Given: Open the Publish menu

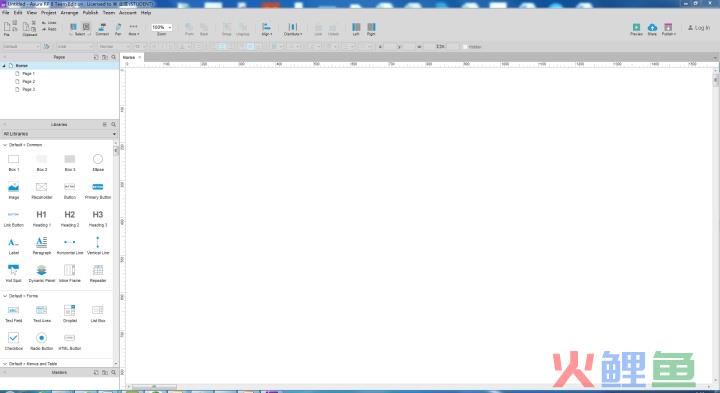Looking at the screenshot, I should (x=90, y=13).
